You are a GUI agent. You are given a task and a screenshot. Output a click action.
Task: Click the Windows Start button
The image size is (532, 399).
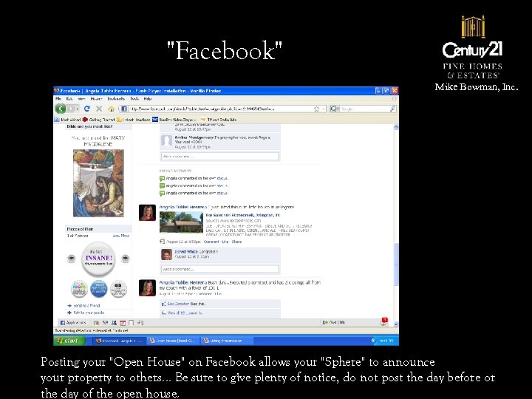coord(69,341)
